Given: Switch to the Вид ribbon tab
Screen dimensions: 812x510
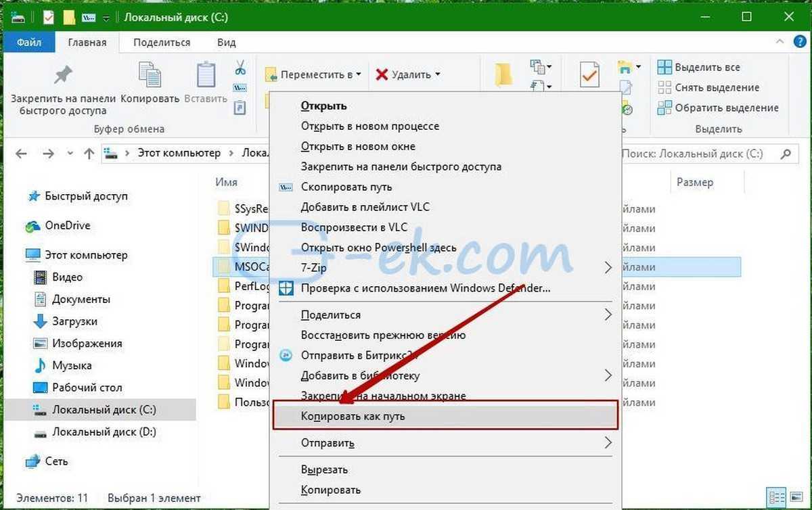Looking at the screenshot, I should click(226, 43).
